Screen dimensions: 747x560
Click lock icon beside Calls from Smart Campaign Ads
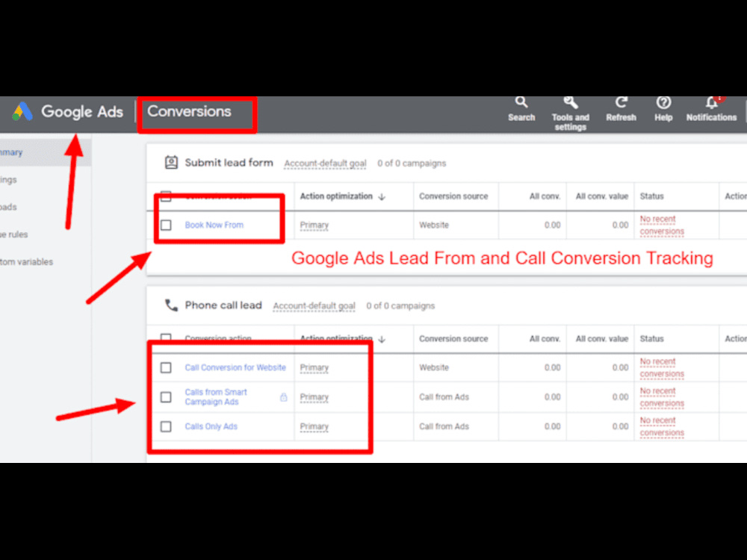pyautogui.click(x=283, y=396)
